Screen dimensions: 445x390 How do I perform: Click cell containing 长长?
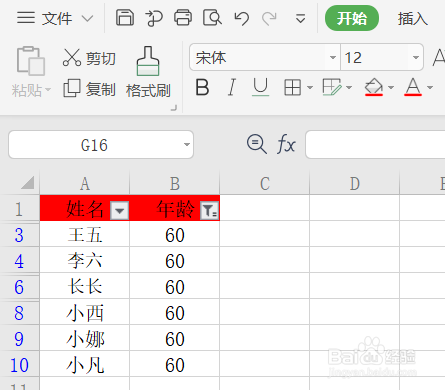click(85, 287)
